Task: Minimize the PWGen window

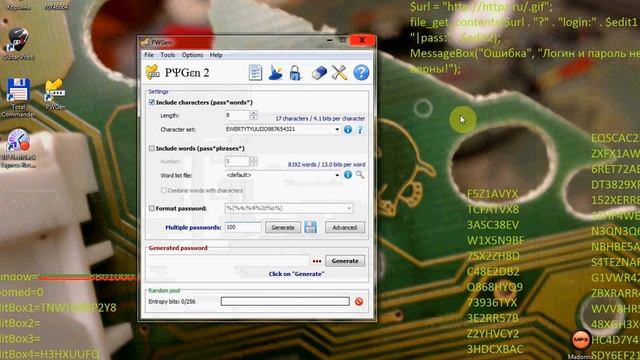Action: (x=329, y=40)
